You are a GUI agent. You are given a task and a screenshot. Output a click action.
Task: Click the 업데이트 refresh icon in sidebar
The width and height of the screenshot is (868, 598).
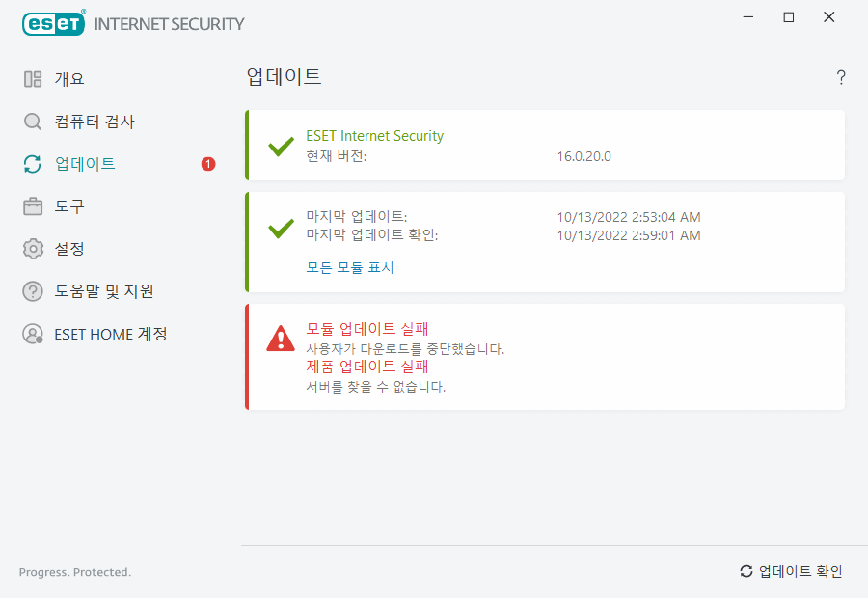34,164
